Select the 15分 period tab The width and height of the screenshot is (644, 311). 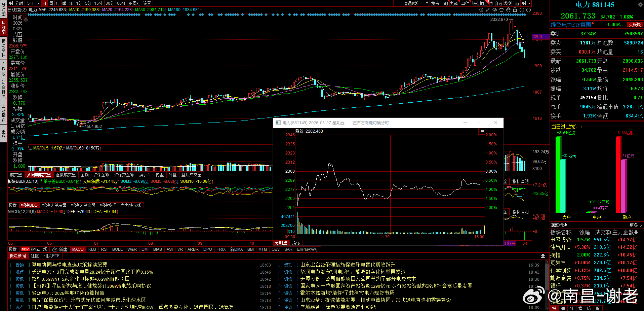(x=98, y=3)
